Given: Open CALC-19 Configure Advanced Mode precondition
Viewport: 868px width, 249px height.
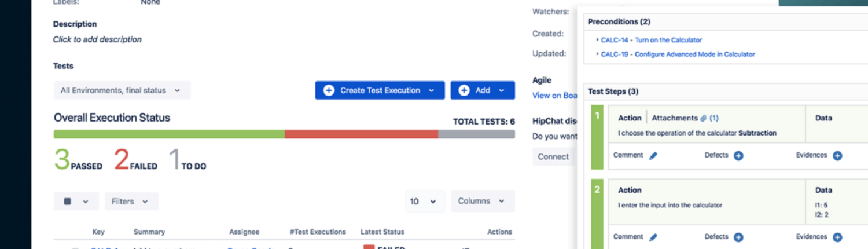Looking at the screenshot, I should [678, 54].
